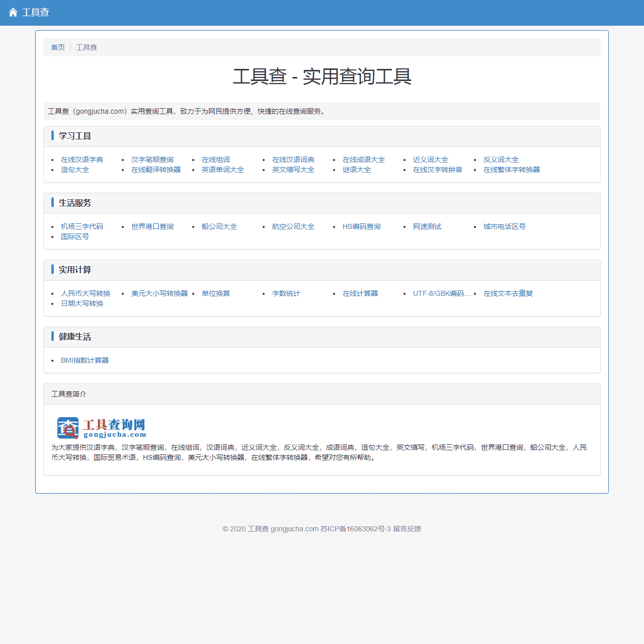Click 世界港口查询 link
The image size is (644, 644).
click(x=152, y=226)
